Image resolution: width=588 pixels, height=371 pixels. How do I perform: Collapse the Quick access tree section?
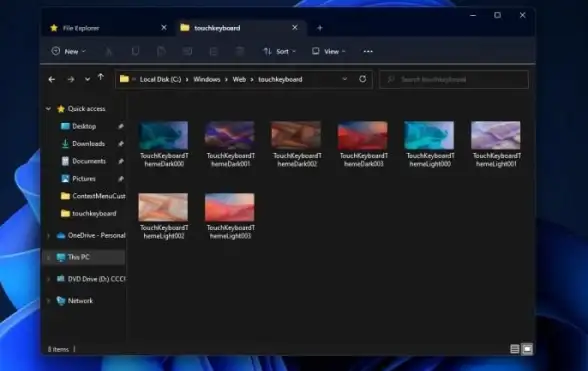[x=48, y=109]
